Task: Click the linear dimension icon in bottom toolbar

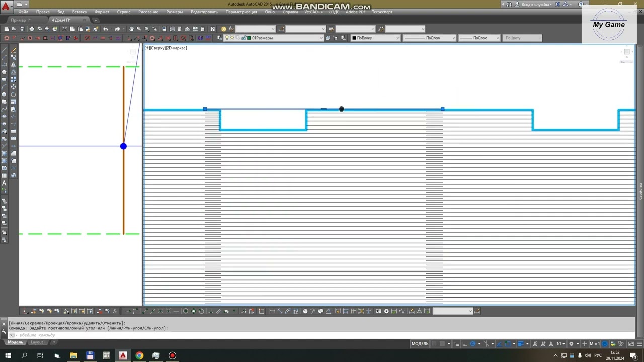Action: (272, 311)
